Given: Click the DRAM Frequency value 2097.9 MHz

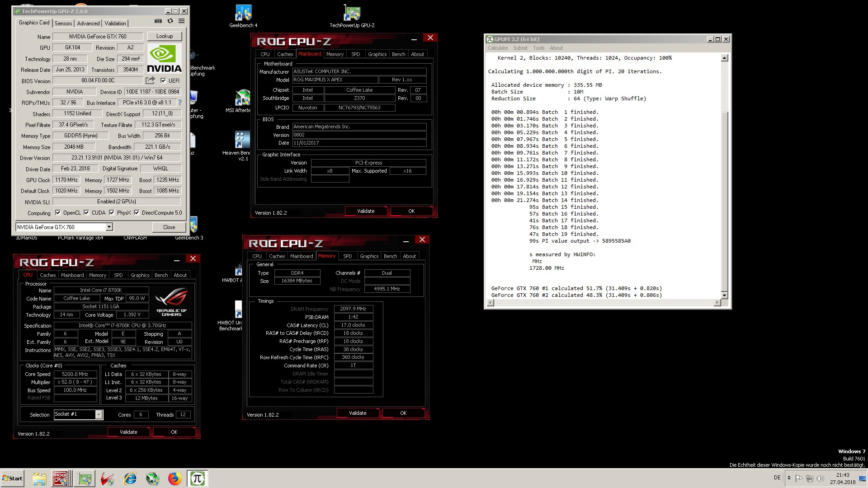Looking at the screenshot, I should (353, 309).
